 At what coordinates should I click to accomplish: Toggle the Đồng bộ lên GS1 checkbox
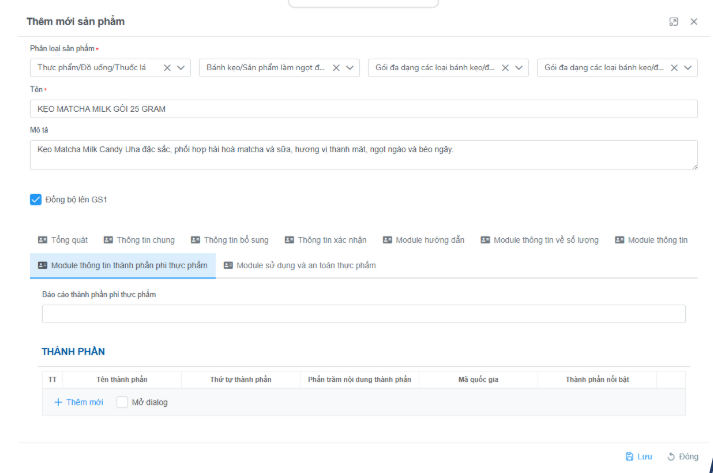click(x=36, y=199)
